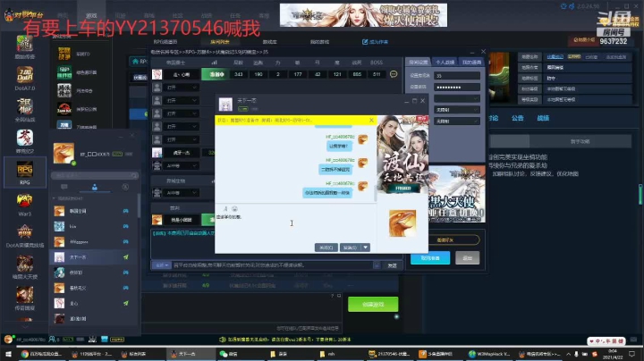Click in-game status icon beside friend kix
Image resolution: width=644 pixels, height=361 pixels.
click(x=126, y=226)
